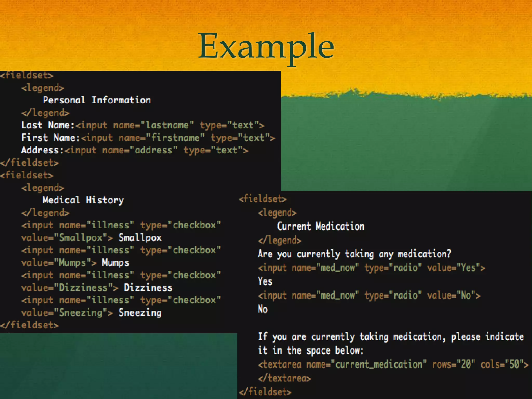This screenshot has width=532, height=399.
Task: Click the <fieldset> tag above Current Medication
Action: (x=263, y=199)
